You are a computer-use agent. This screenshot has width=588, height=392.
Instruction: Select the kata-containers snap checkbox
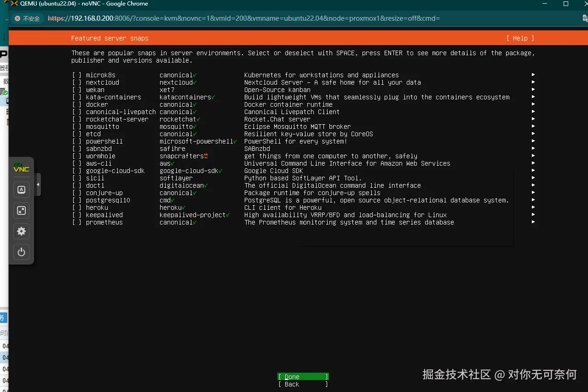pos(76,97)
